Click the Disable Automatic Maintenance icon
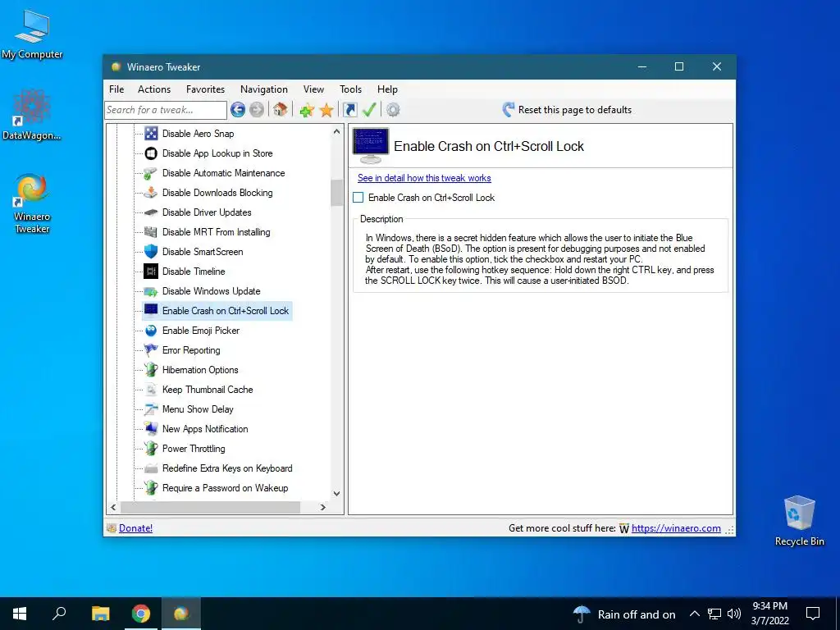This screenshot has height=630, width=840. (x=151, y=173)
